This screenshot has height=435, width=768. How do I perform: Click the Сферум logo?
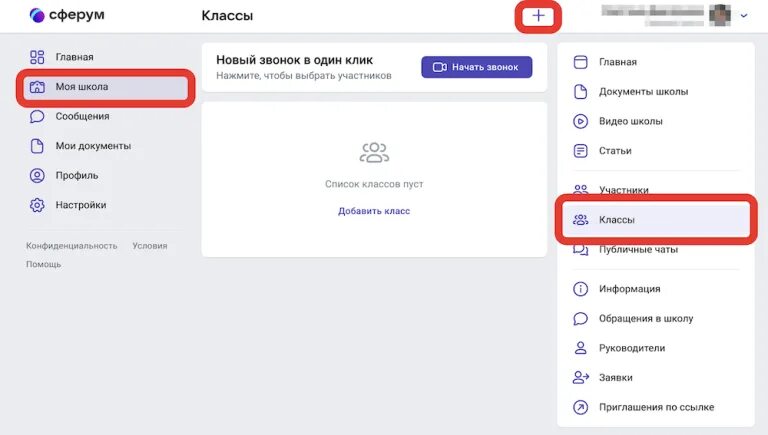tap(67, 15)
